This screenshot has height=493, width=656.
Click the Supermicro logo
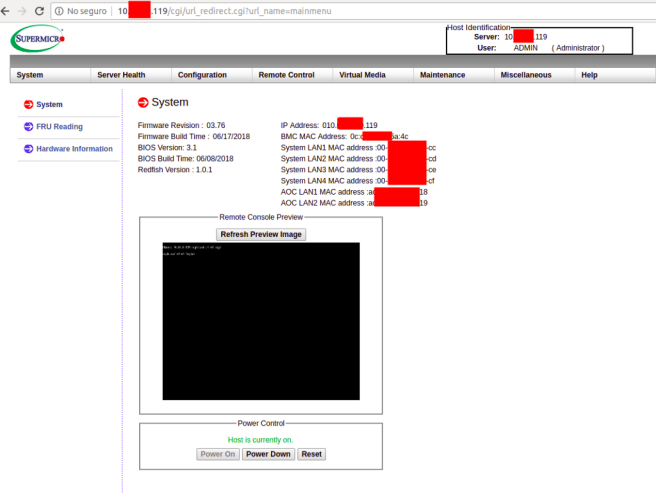(x=38, y=41)
